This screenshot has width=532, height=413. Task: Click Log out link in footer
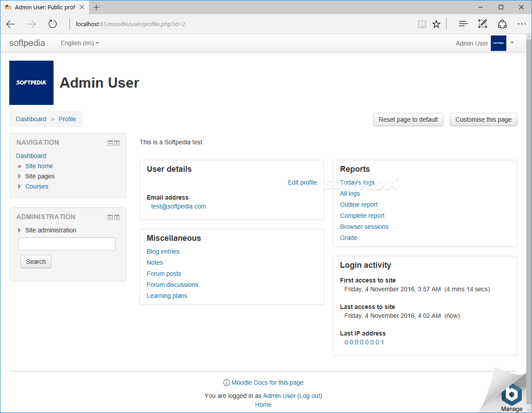[310, 396]
